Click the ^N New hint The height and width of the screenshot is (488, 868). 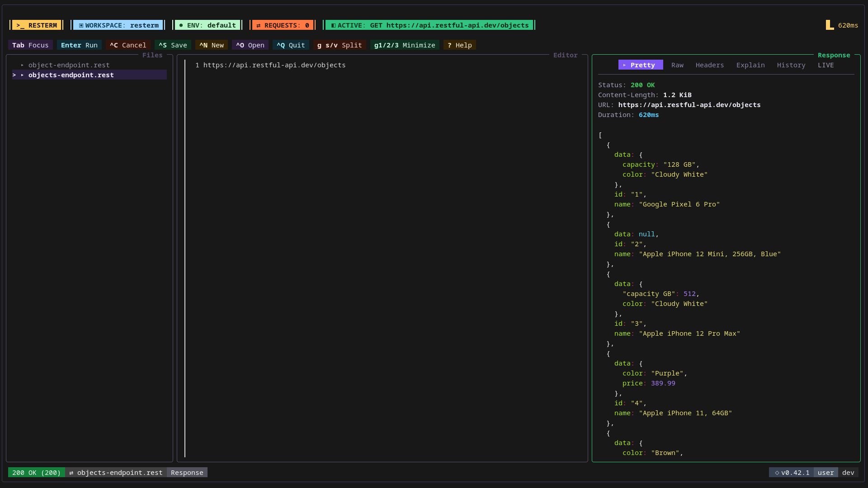click(212, 45)
